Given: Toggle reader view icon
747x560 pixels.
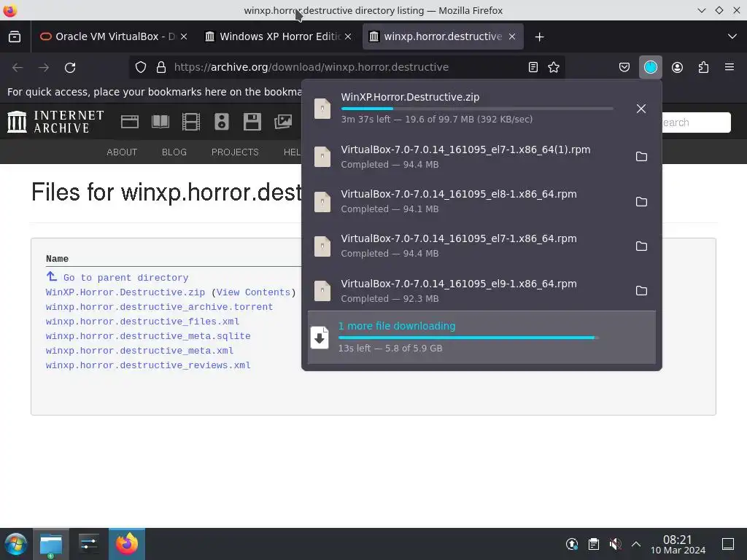Looking at the screenshot, I should click(x=533, y=67).
